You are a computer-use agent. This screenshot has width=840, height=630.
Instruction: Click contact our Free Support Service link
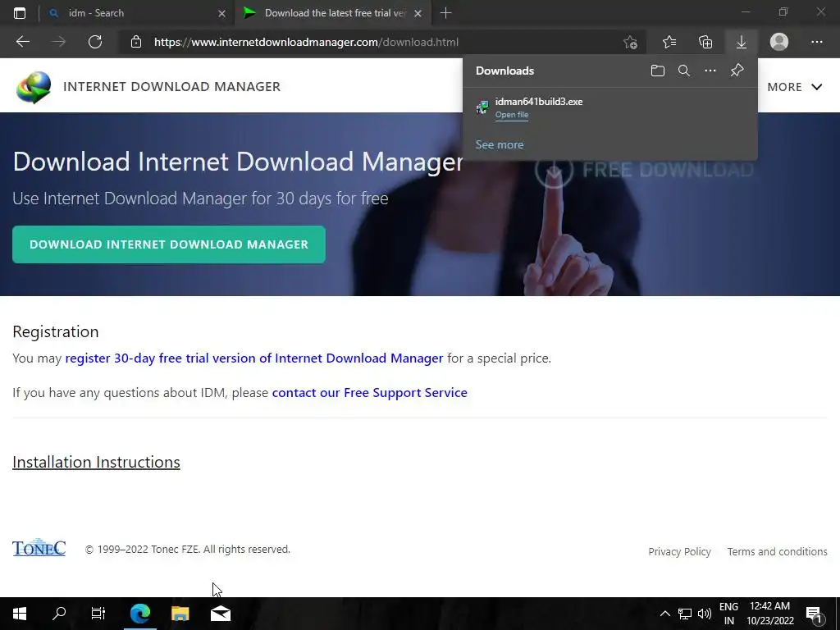[370, 393]
